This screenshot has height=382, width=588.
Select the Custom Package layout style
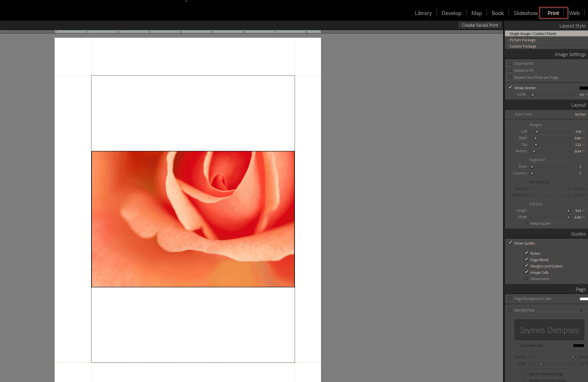click(x=523, y=46)
